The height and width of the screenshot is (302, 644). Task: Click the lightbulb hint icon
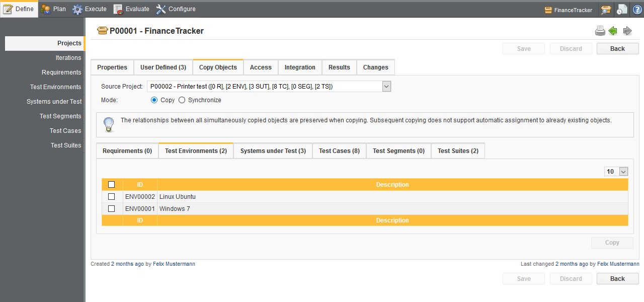coord(109,124)
